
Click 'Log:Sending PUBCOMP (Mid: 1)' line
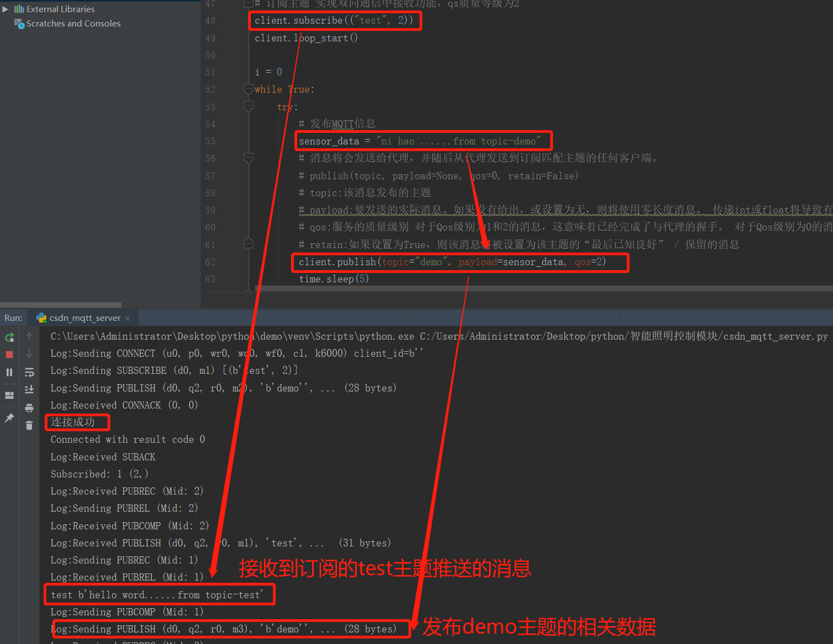(x=127, y=612)
